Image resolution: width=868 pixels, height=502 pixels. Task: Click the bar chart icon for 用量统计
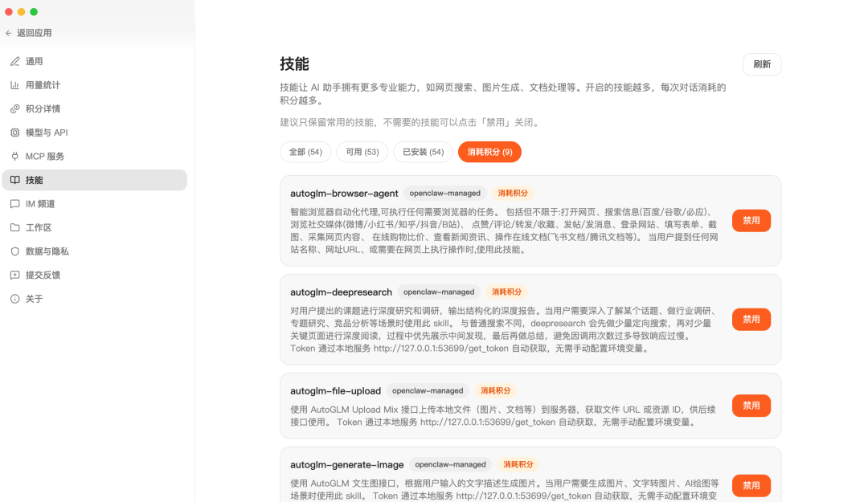click(15, 85)
